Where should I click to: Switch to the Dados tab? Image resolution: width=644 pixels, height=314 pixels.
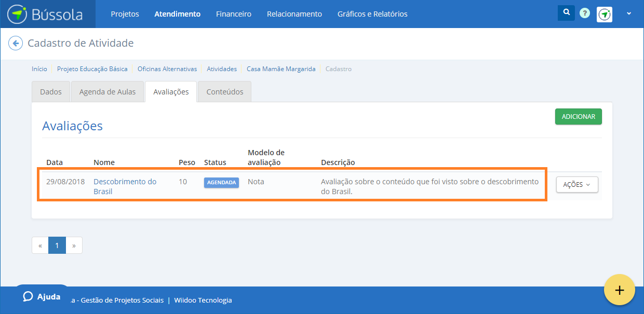click(x=51, y=92)
